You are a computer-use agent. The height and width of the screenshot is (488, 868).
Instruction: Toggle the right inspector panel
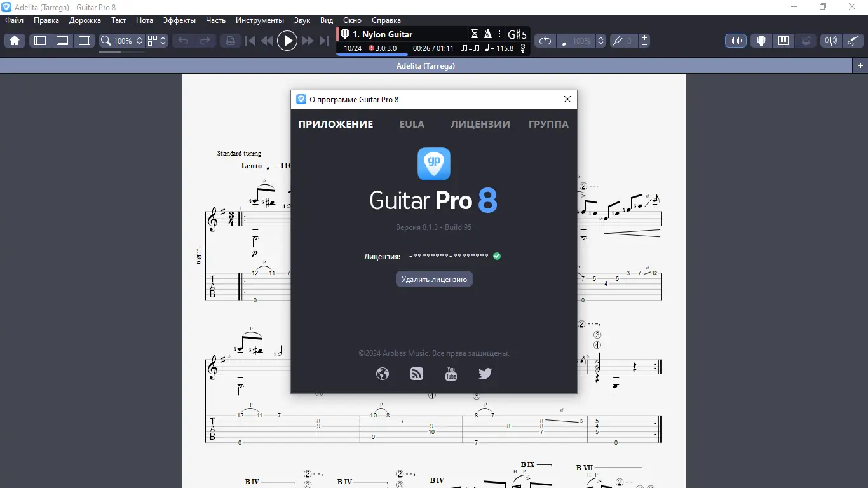click(85, 41)
